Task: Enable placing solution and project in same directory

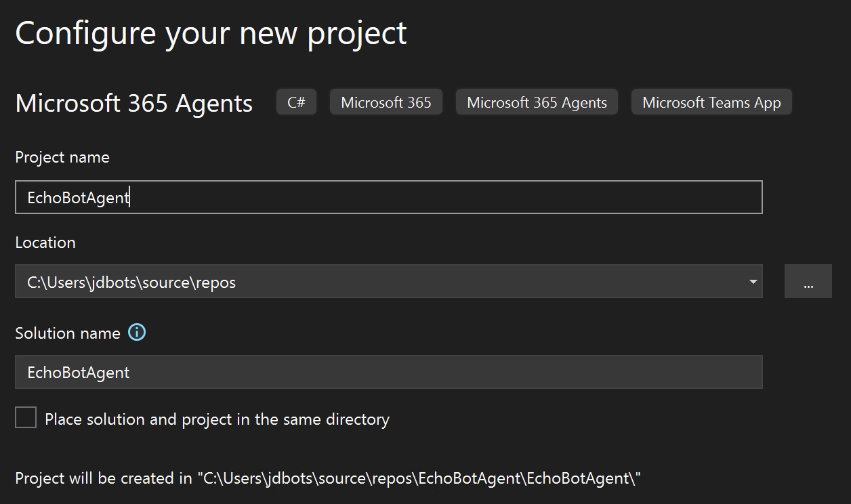Action: (x=26, y=418)
